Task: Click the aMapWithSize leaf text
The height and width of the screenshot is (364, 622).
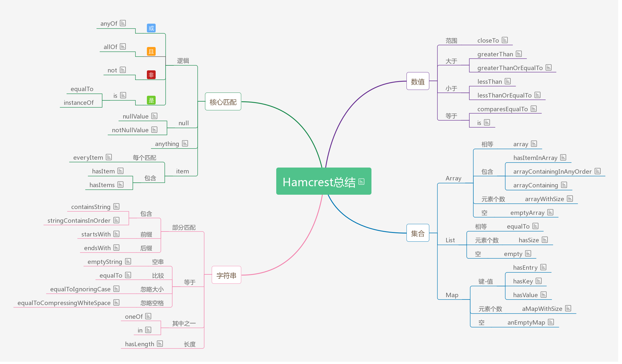Action: [x=542, y=309]
